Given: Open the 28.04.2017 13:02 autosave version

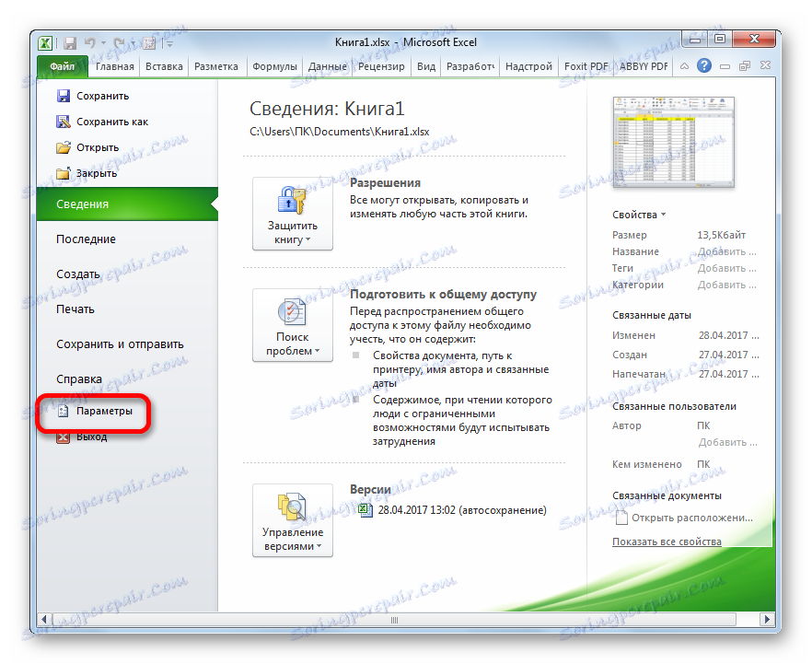Looking at the screenshot, I should click(x=462, y=510).
